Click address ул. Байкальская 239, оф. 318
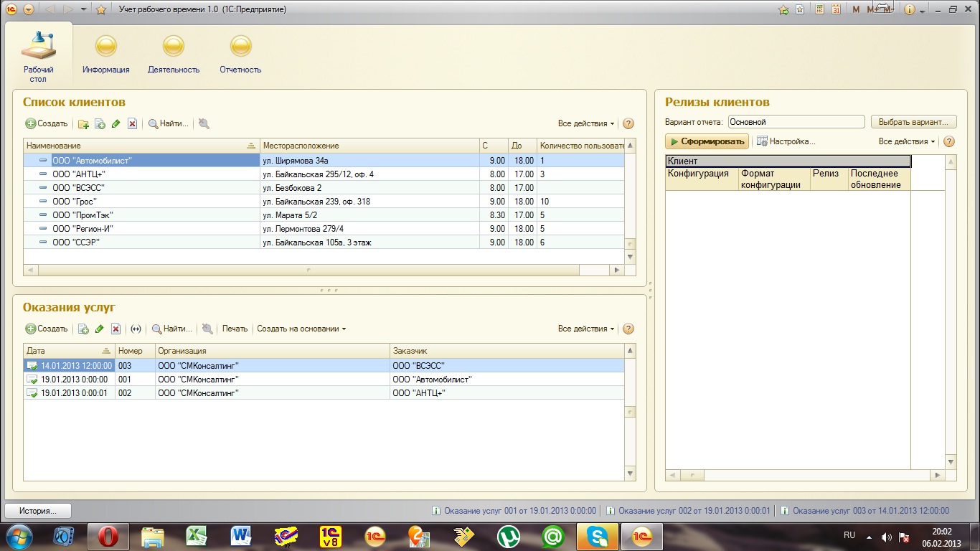980x551 pixels. [x=316, y=202]
